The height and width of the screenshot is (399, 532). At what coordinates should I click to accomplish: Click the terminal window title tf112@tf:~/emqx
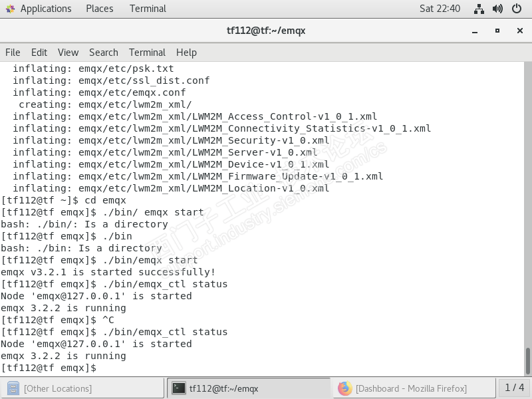266,31
